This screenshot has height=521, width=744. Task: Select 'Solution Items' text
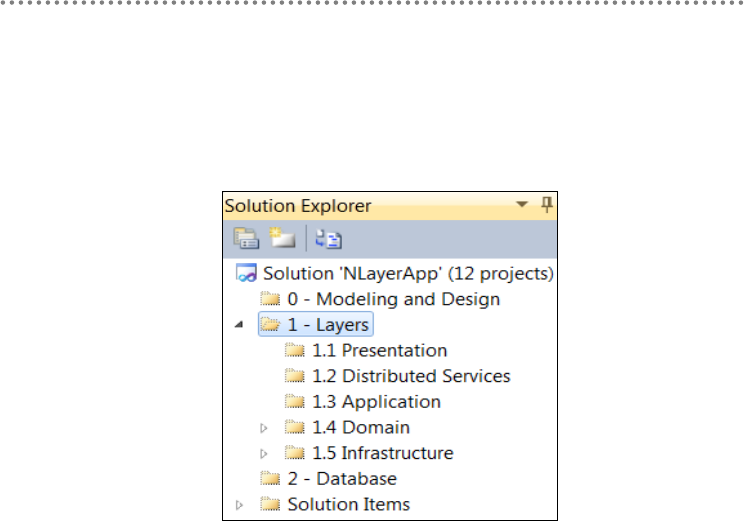click(x=348, y=504)
